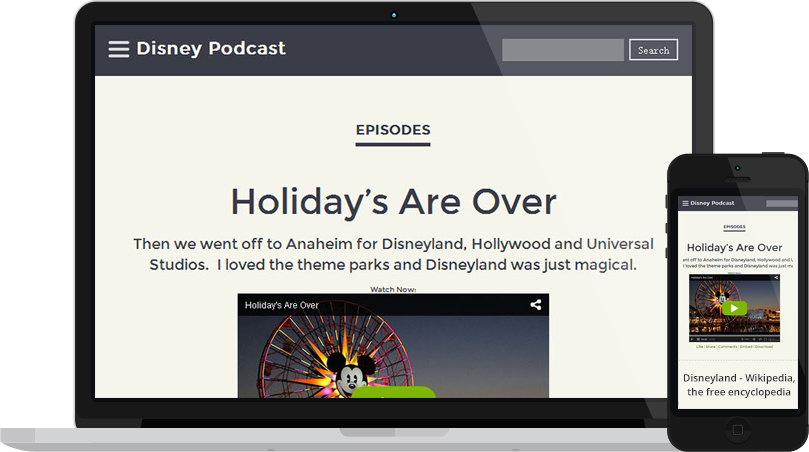This screenshot has height=452, width=809.
Task: Tap "Holiday's Are Over" title on the phone
Action: tap(734, 248)
